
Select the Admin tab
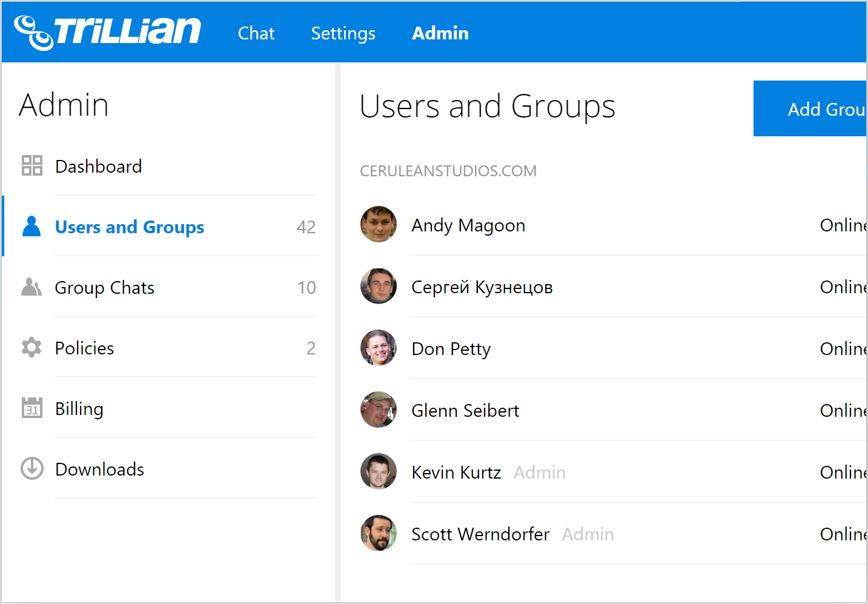point(440,33)
